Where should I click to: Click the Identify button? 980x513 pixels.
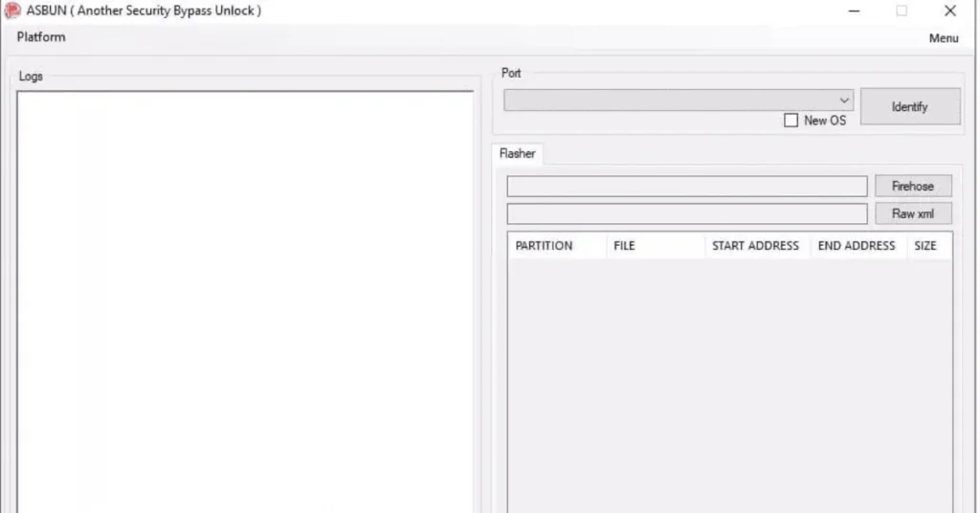(x=910, y=106)
